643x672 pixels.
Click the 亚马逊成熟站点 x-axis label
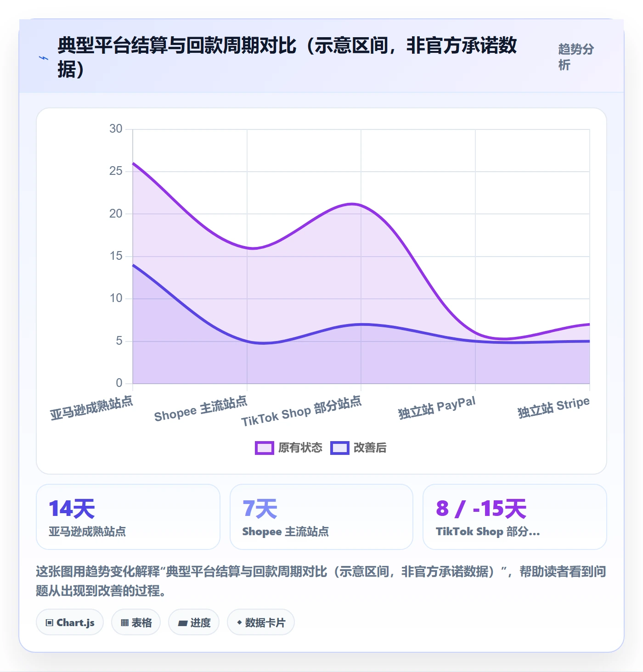coord(91,408)
